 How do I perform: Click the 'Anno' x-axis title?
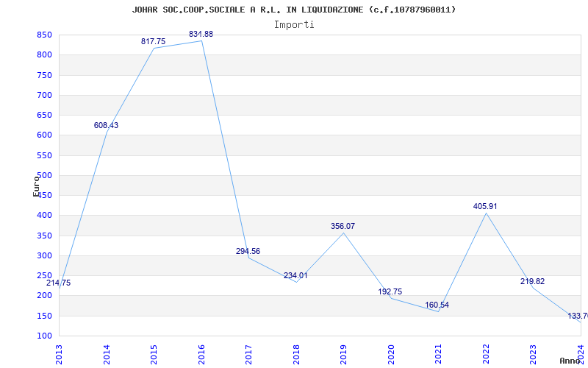572,361
